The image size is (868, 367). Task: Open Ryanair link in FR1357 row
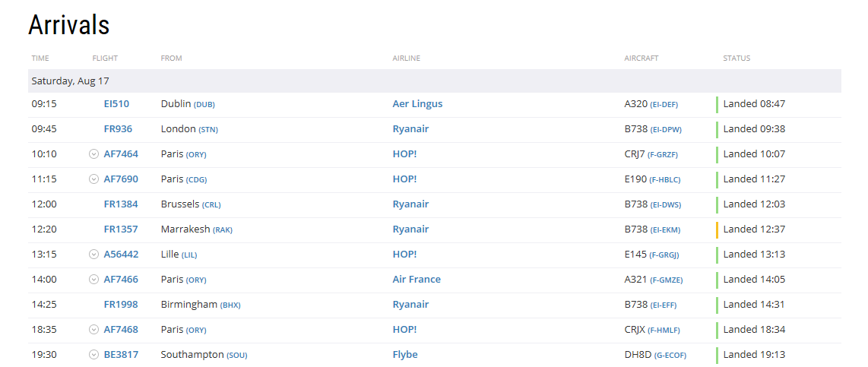(410, 229)
